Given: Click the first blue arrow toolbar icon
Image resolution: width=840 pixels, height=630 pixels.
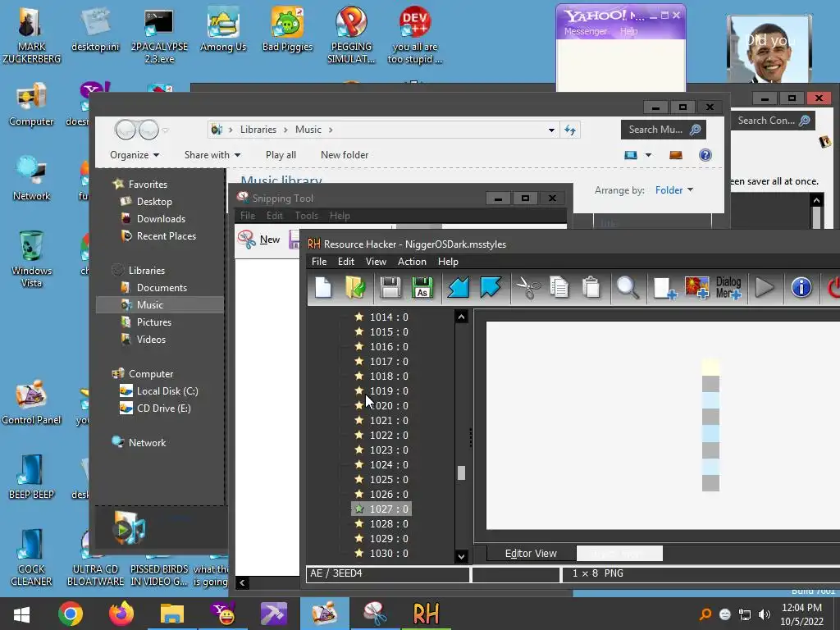Looking at the screenshot, I should 459,288.
